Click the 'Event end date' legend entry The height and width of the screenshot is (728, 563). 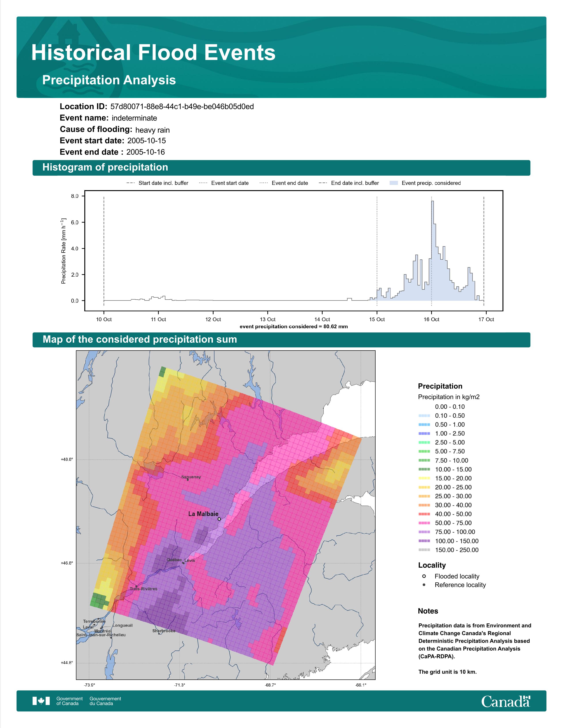point(284,183)
